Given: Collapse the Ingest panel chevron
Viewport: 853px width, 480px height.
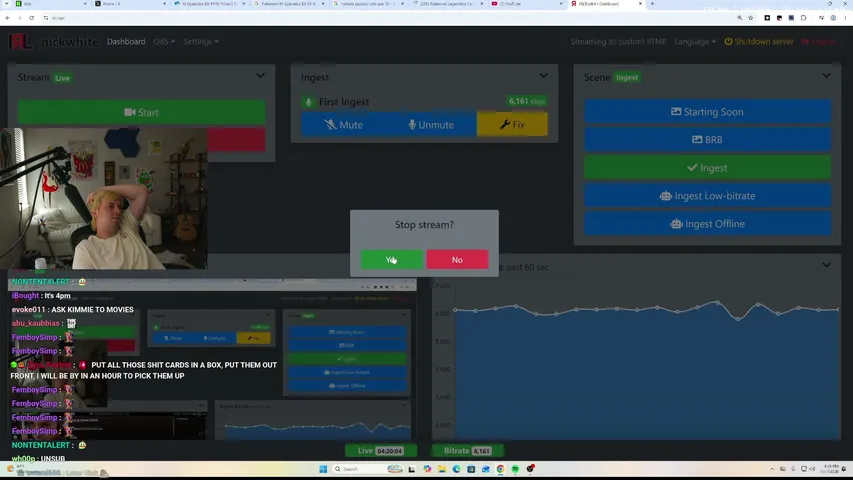Looking at the screenshot, I should click(x=543, y=76).
